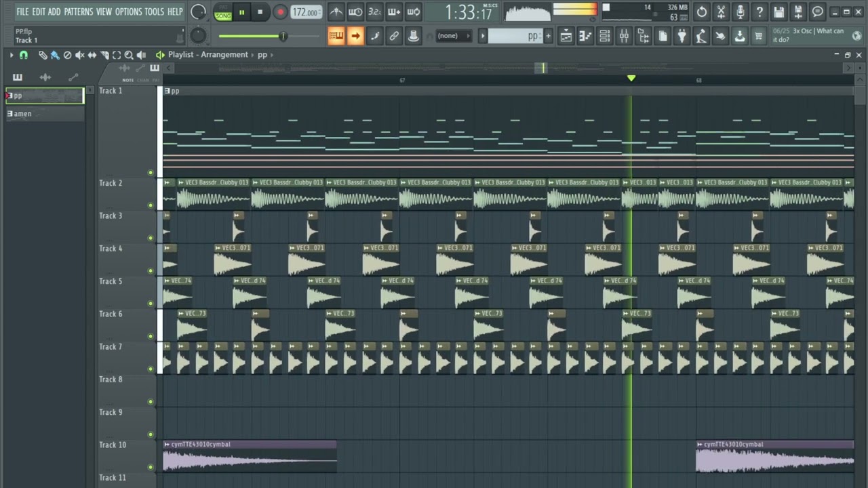
Task: Select the Slip tool
Action: (x=92, y=55)
